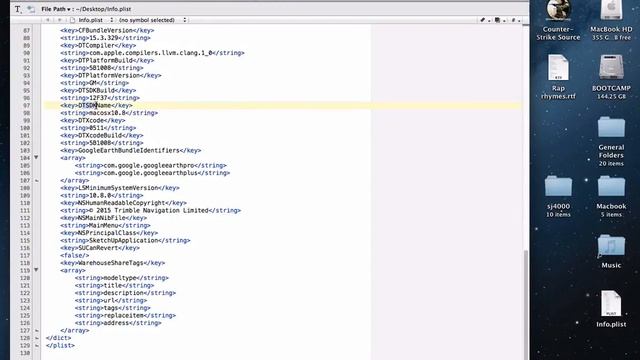Click the WarehouseShareTags key line
Image resolution: width=640 pixels, height=360 pixels.
click(113, 263)
